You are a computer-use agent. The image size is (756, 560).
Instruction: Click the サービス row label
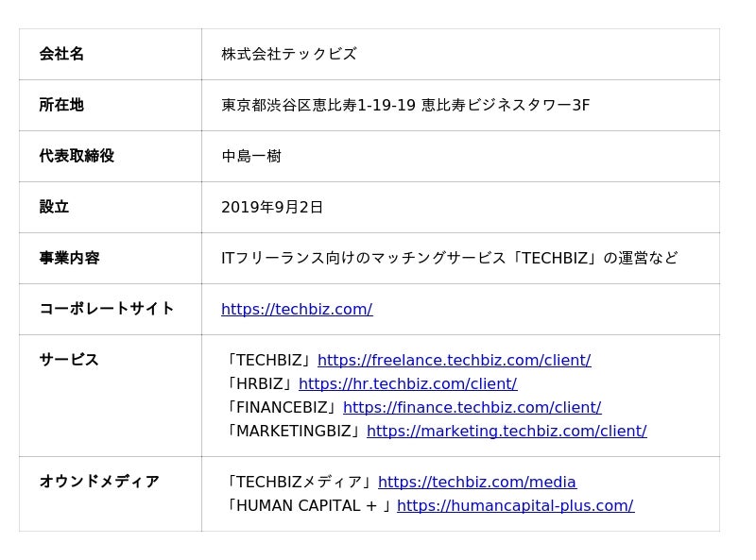[69, 359]
